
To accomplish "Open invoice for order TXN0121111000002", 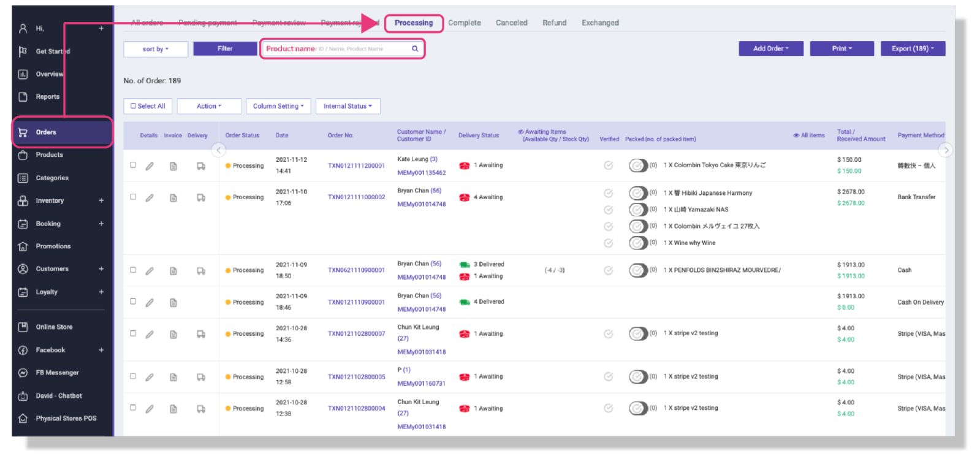I will [x=173, y=198].
